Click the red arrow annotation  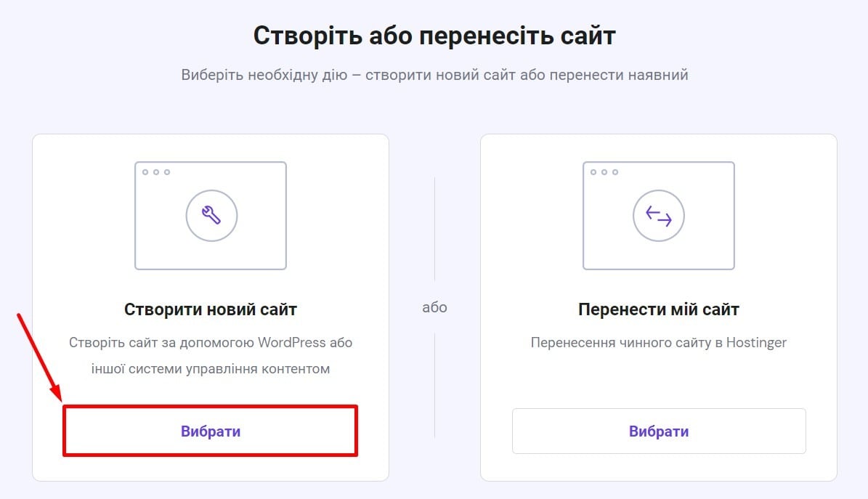40,356
